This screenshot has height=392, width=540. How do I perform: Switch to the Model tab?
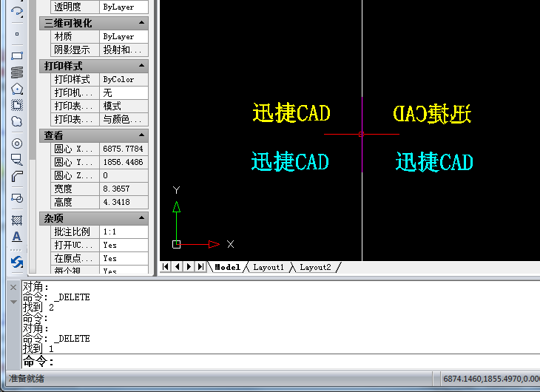point(227,267)
